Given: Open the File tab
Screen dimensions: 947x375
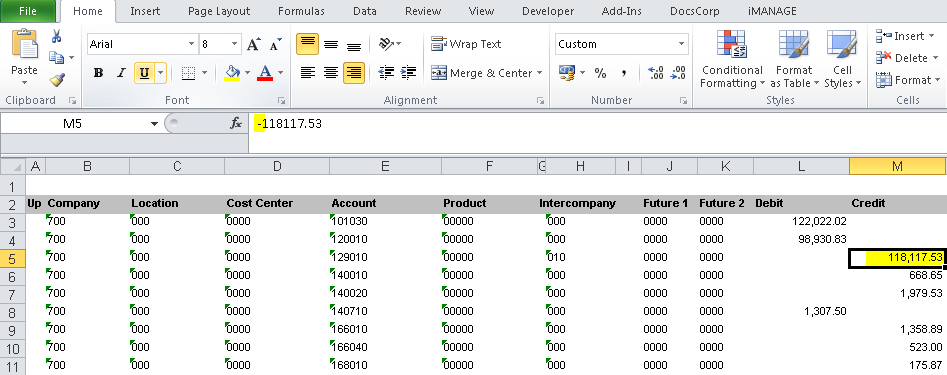Looking at the screenshot, I should click(27, 11).
